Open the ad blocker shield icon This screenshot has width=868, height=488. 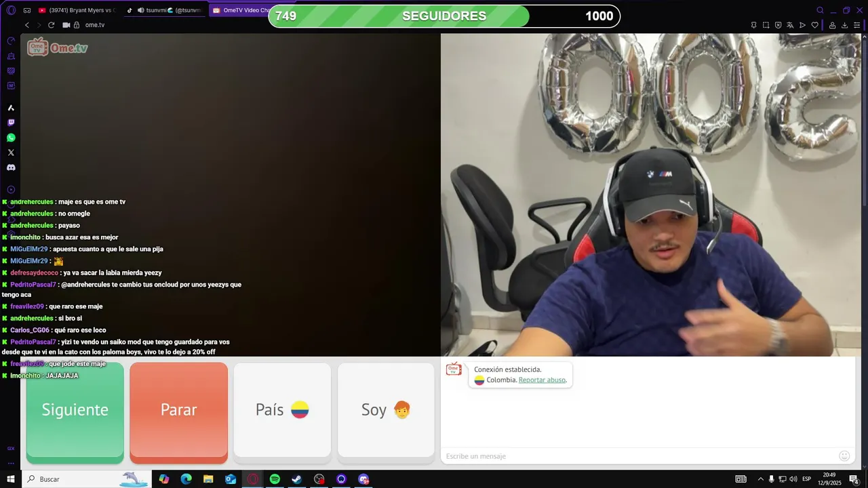point(778,25)
